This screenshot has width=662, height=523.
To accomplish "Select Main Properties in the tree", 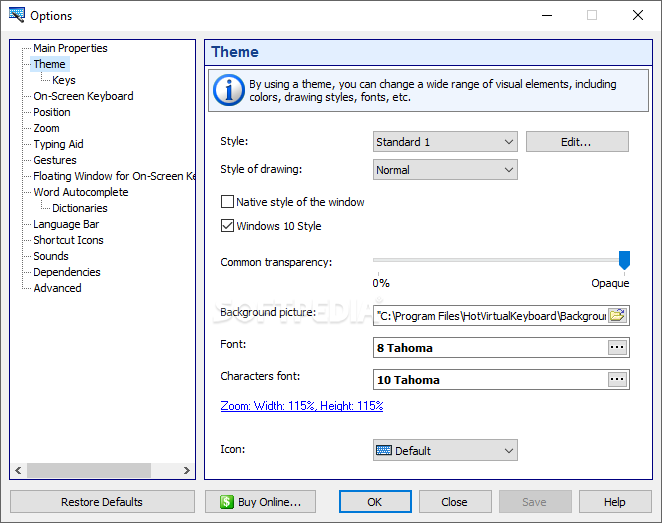I will tap(70, 48).
